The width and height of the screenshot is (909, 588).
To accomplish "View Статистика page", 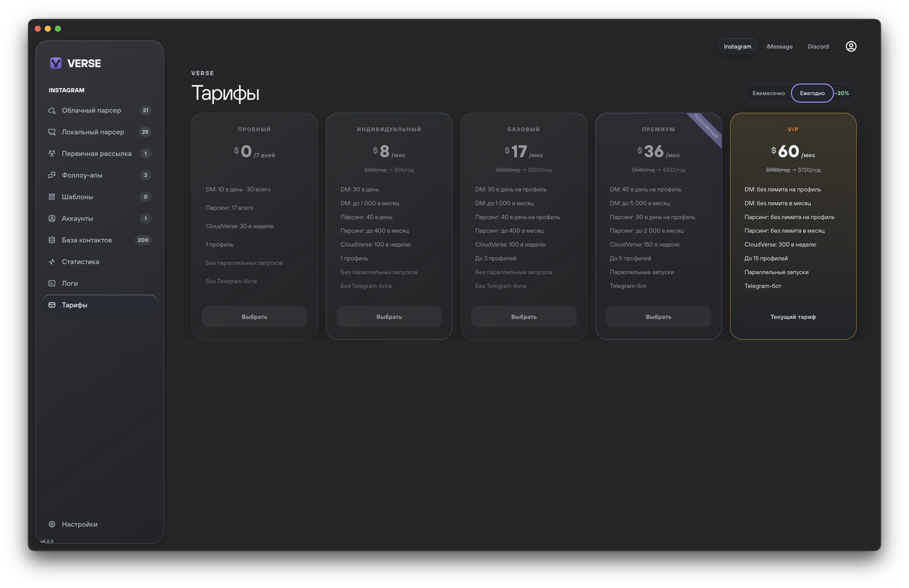I will click(x=100, y=262).
